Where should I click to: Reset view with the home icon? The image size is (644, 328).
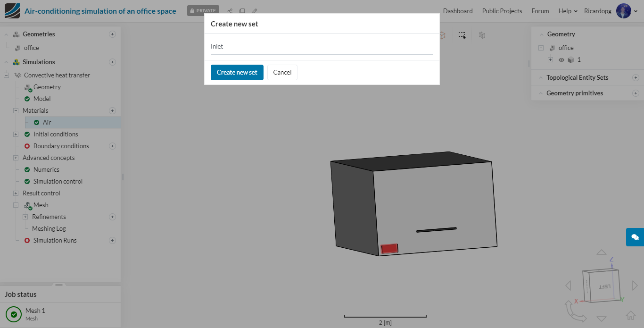(631, 315)
